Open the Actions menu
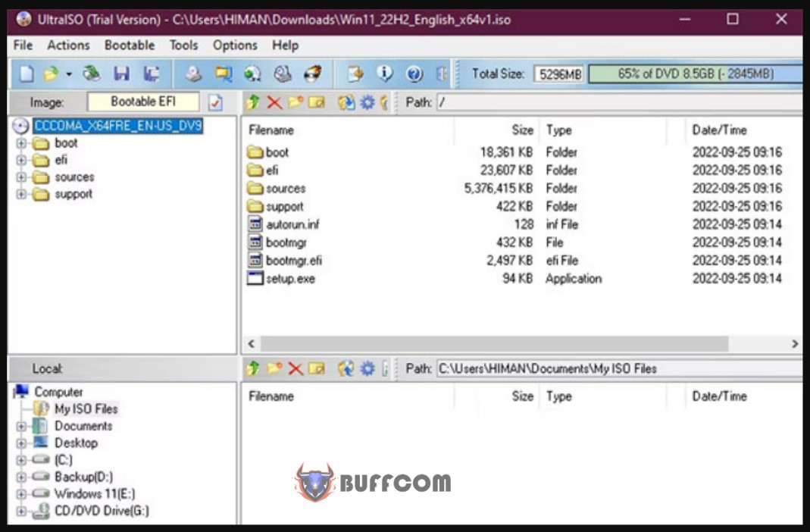This screenshot has width=810, height=532. point(68,45)
